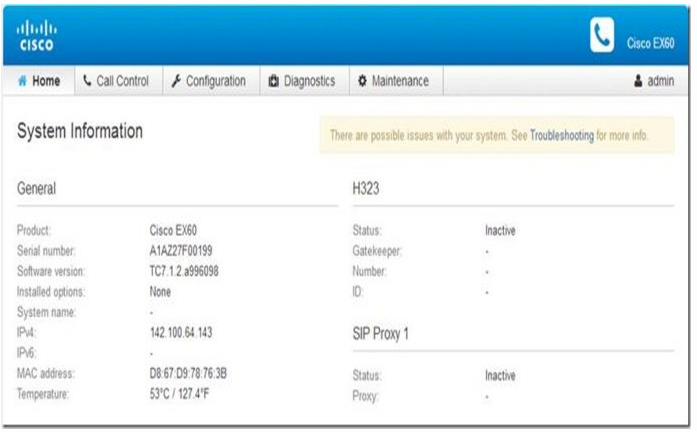Screen dimensions: 697x432
Task: Open the Call Control menu
Action: [119, 80]
